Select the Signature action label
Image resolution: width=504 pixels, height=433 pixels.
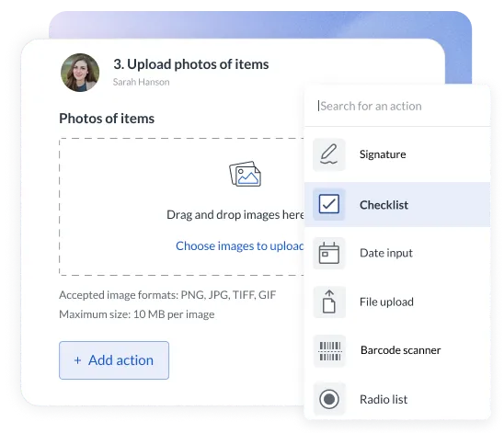pos(383,154)
